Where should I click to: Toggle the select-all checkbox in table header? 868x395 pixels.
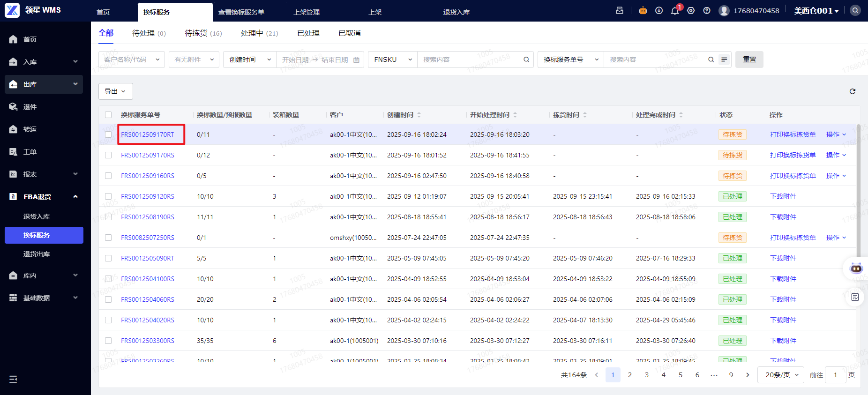pos(108,115)
